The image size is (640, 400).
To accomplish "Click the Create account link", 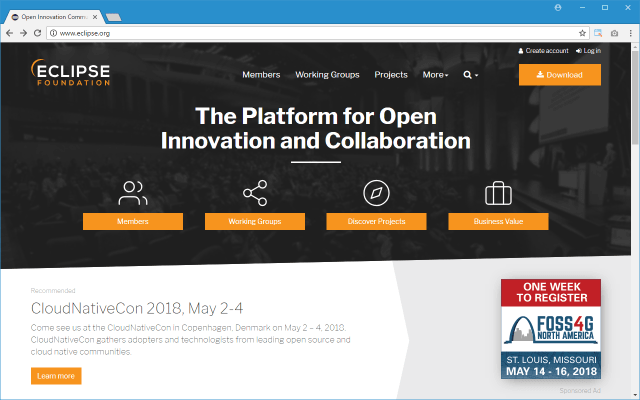I will (543, 51).
